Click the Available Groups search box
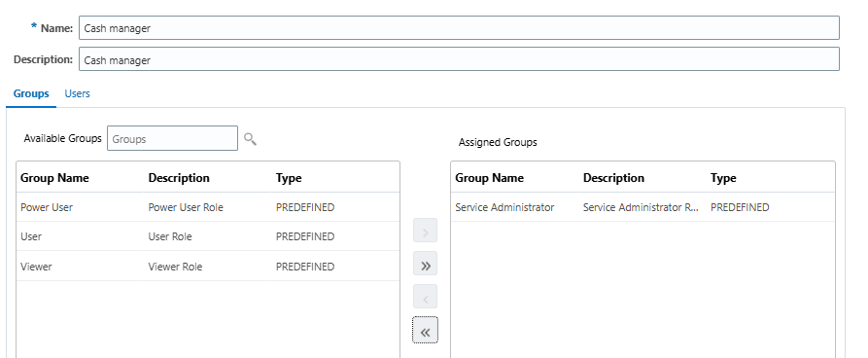This screenshot has width=868, height=358. 172,138
